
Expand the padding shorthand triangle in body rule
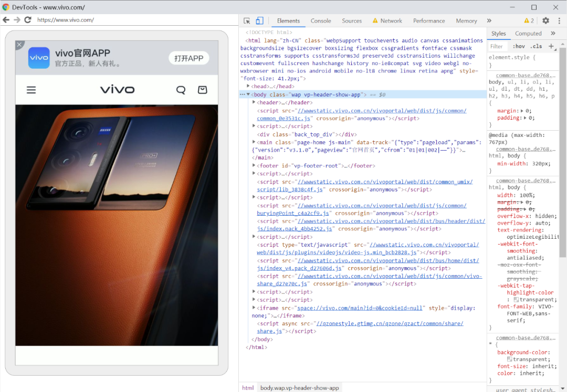coord(526,118)
